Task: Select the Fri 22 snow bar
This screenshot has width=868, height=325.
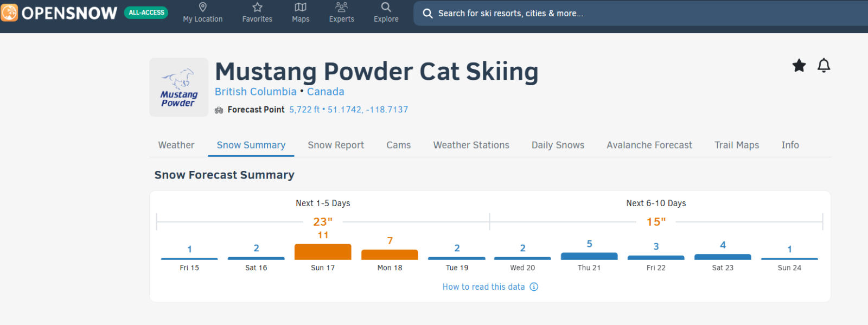Action: point(656,258)
